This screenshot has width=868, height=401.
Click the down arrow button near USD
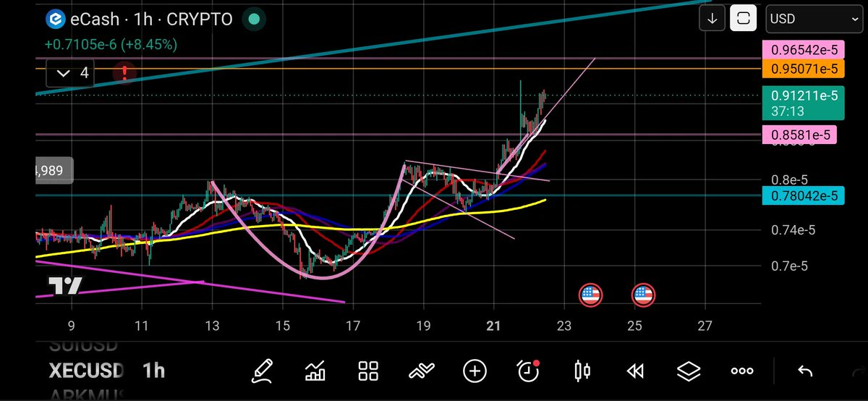(x=712, y=19)
